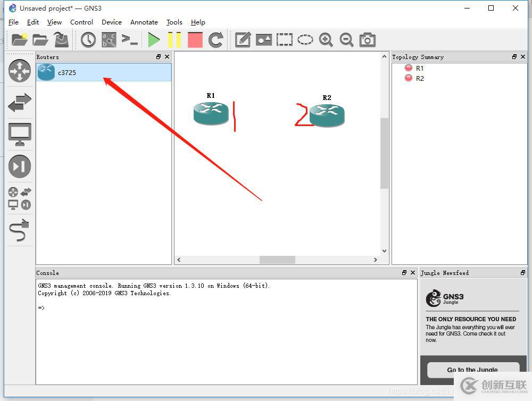Close the Console panel
Image resolution: width=532 pixels, height=401 pixels.
pyautogui.click(x=413, y=272)
